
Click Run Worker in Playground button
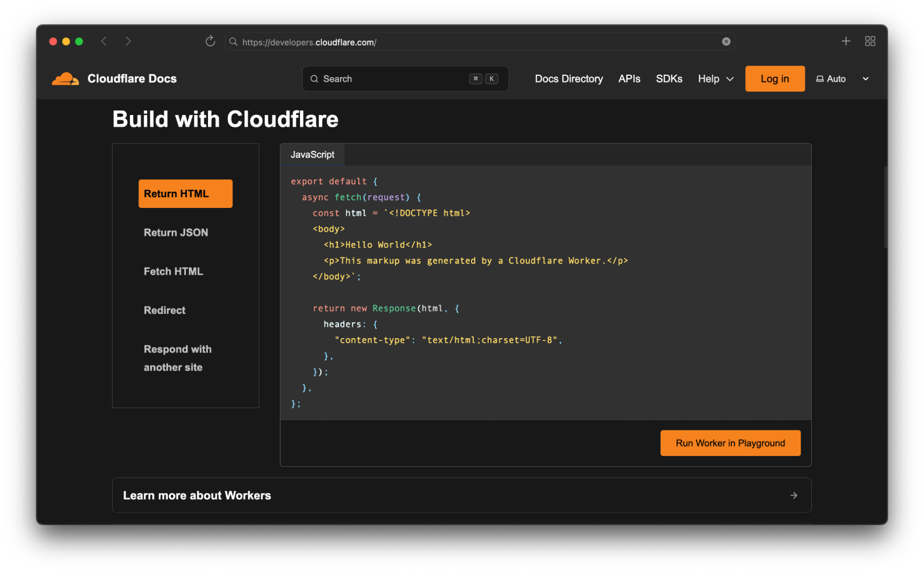point(730,443)
